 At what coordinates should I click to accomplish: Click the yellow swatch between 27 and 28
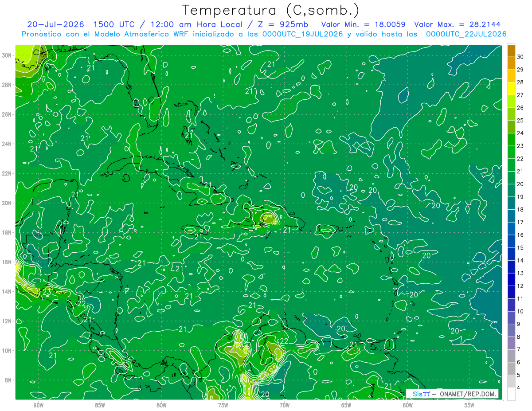click(511, 88)
